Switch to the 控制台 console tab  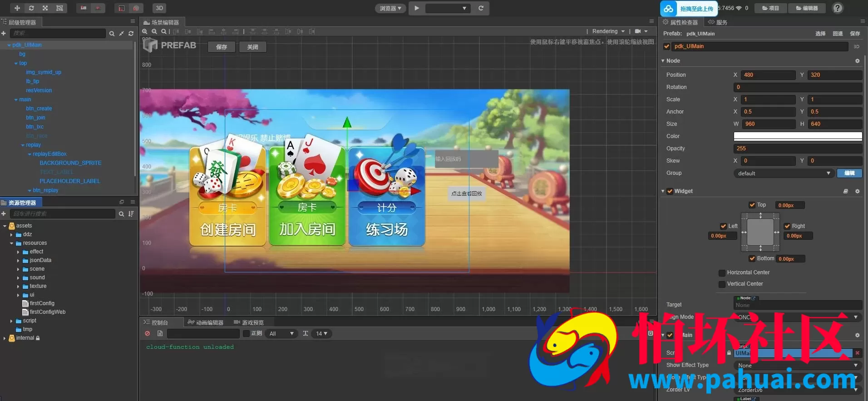click(157, 322)
